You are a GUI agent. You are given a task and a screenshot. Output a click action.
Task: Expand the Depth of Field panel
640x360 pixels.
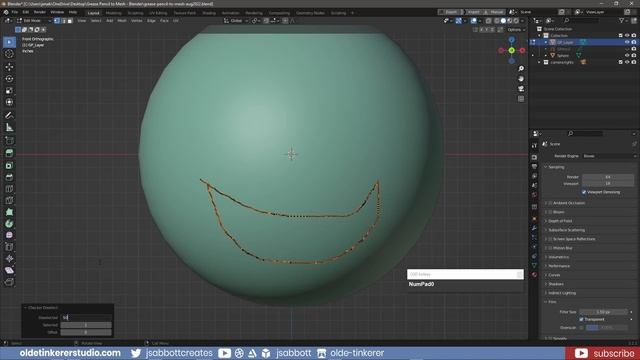[560, 221]
